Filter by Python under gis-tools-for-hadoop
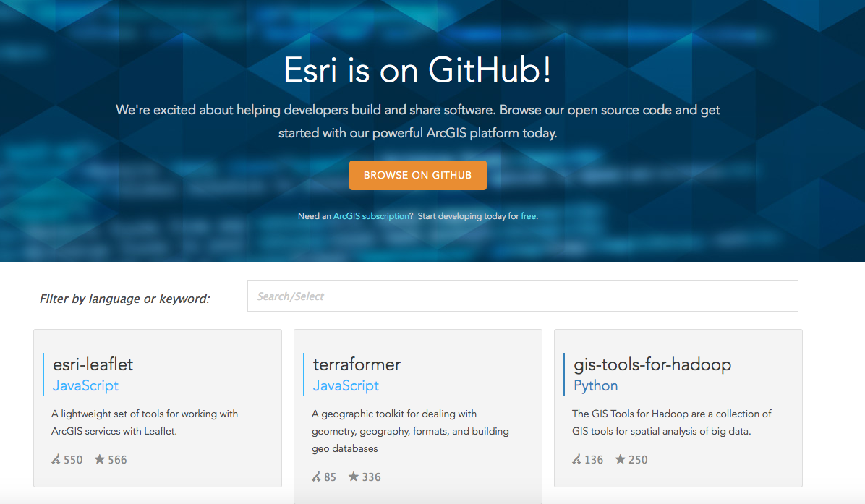 pyautogui.click(x=595, y=385)
